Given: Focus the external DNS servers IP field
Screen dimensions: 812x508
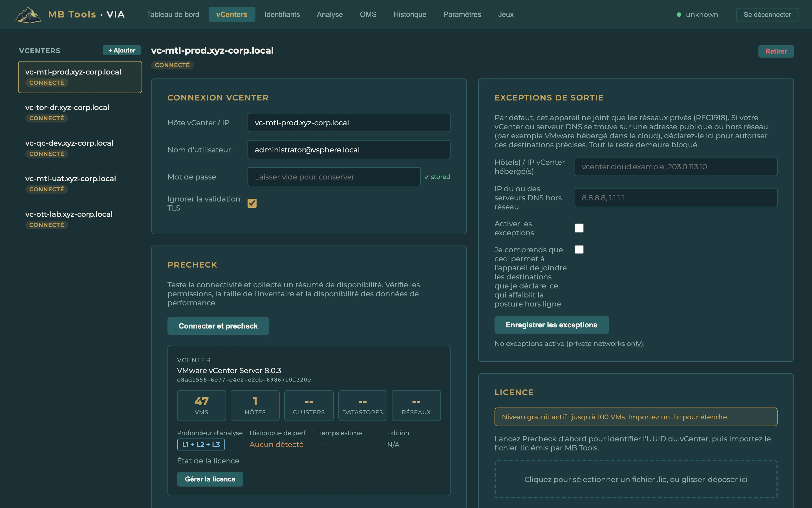Looking at the screenshot, I should (x=676, y=198).
